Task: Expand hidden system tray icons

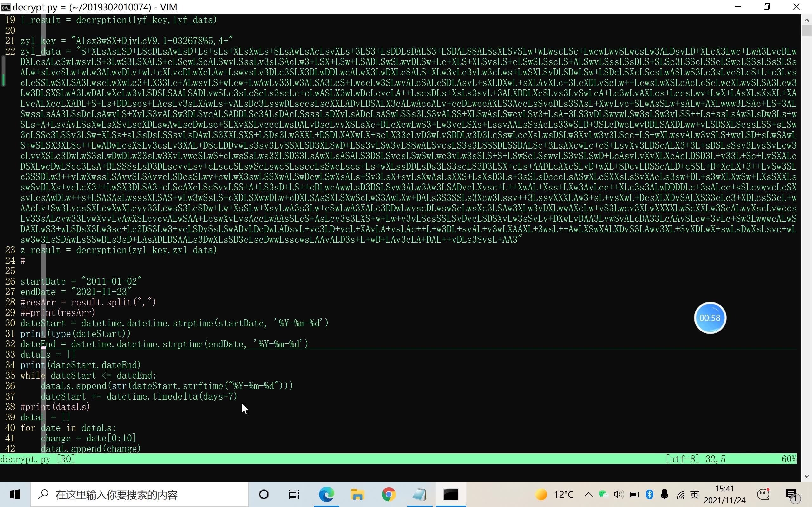Action: [x=588, y=495]
